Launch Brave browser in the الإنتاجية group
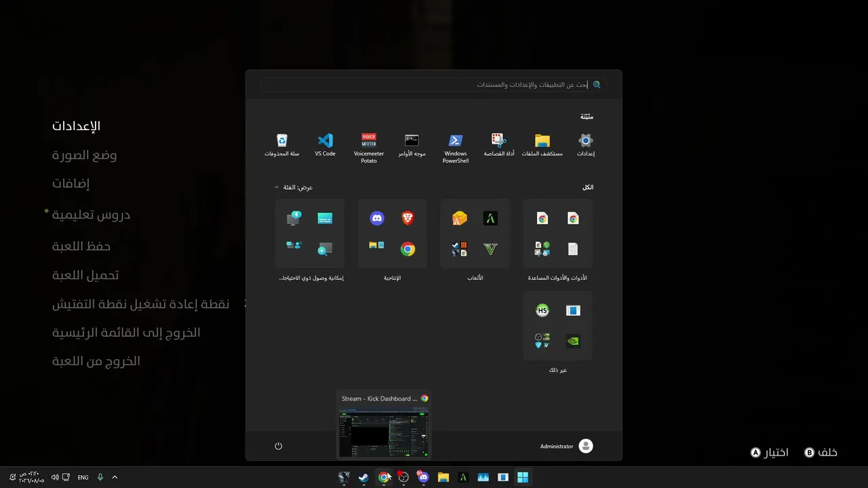This screenshot has height=488, width=868. click(408, 218)
